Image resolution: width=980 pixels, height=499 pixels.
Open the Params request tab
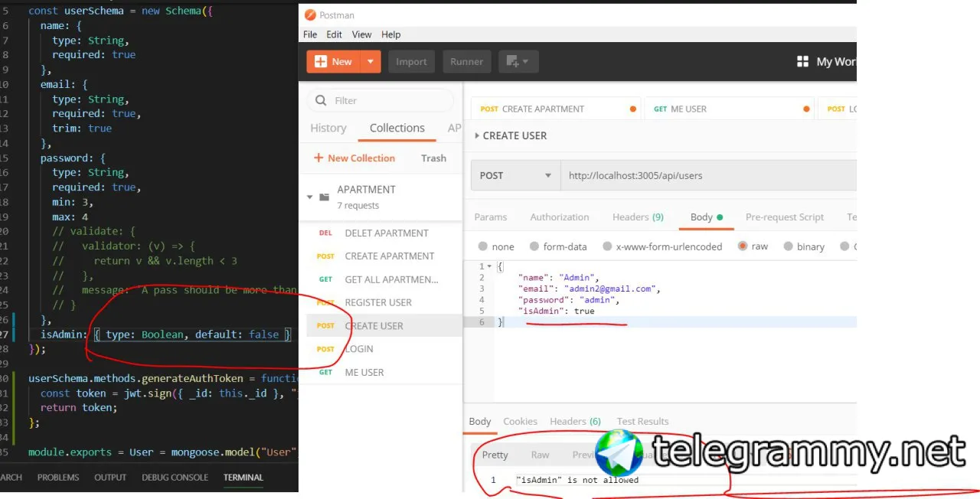pos(491,217)
